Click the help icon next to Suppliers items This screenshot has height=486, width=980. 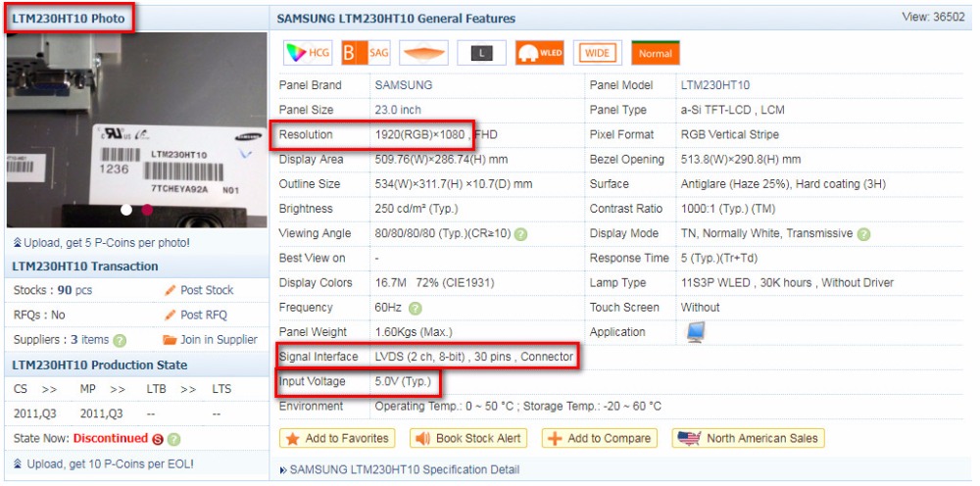click(120, 340)
